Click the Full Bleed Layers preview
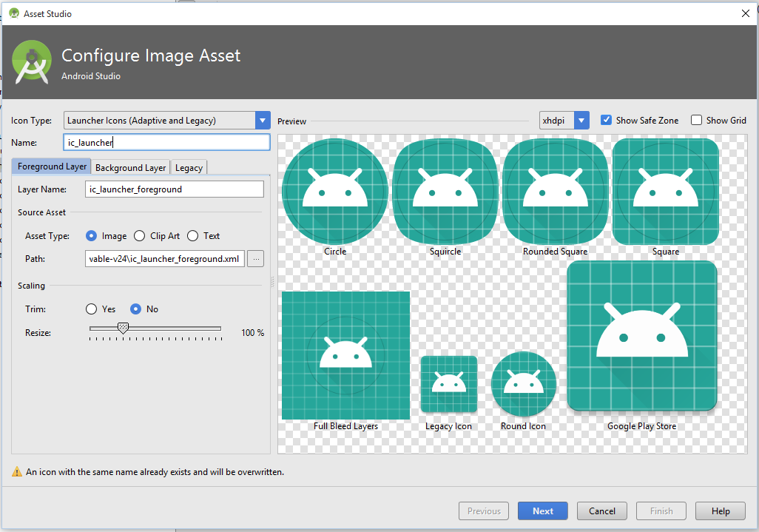This screenshot has width=759, height=532. (x=345, y=355)
